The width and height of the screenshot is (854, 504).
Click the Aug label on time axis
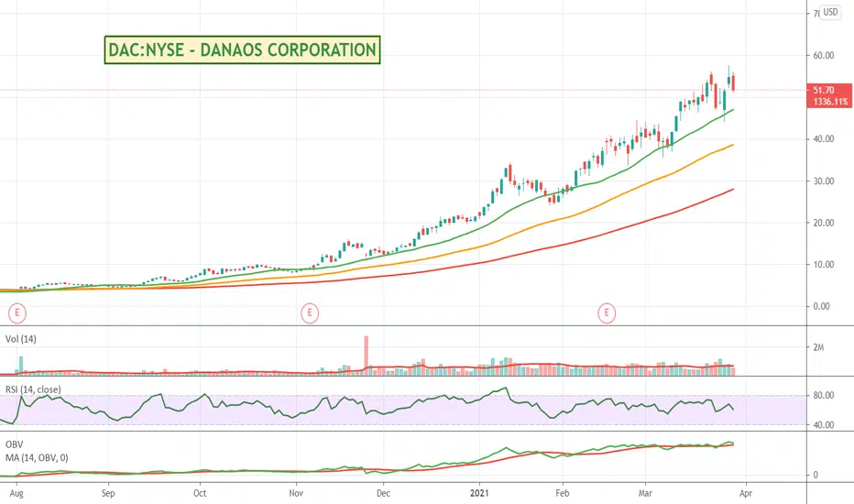click(x=16, y=493)
